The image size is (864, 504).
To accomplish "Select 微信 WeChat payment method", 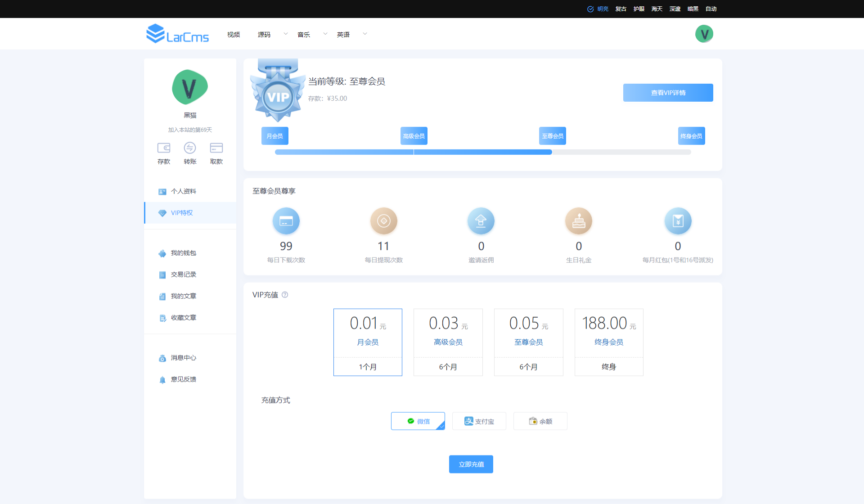I will [418, 421].
